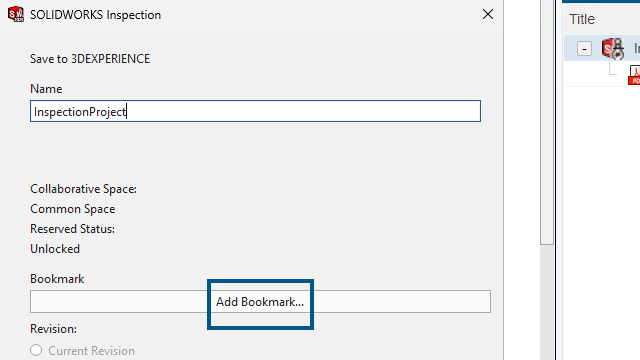Click the scrollbar track below the thumb
The width and height of the screenshot is (640, 360).
point(547,302)
